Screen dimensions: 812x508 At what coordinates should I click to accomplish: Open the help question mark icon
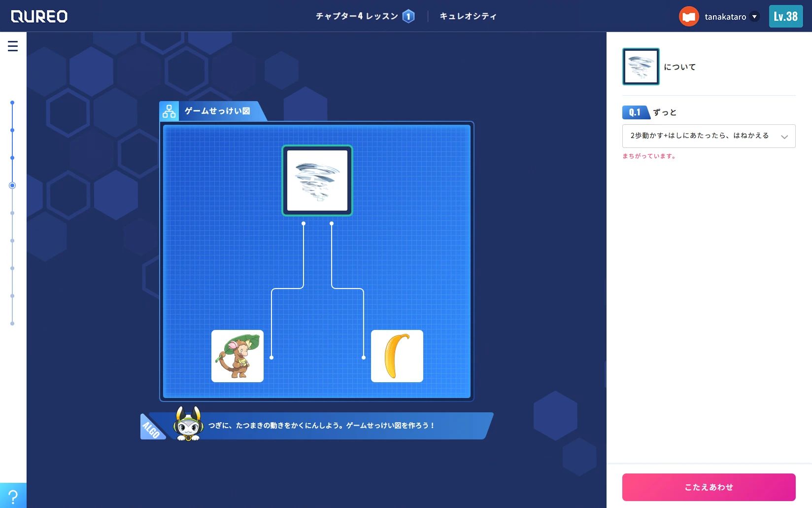[13, 496]
